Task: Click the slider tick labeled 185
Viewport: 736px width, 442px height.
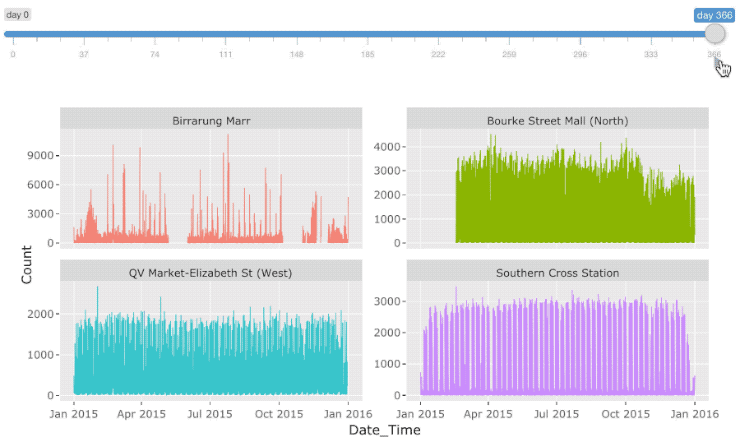Action: point(368,54)
